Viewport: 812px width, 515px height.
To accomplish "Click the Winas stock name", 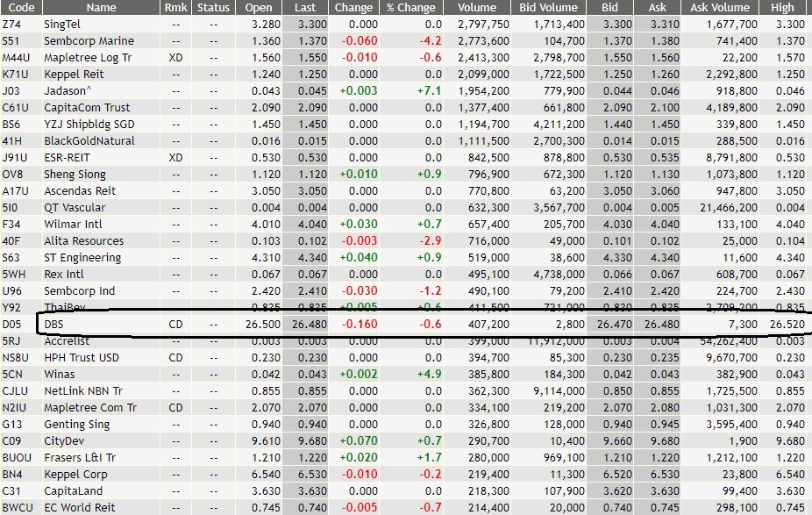I will (x=59, y=375).
